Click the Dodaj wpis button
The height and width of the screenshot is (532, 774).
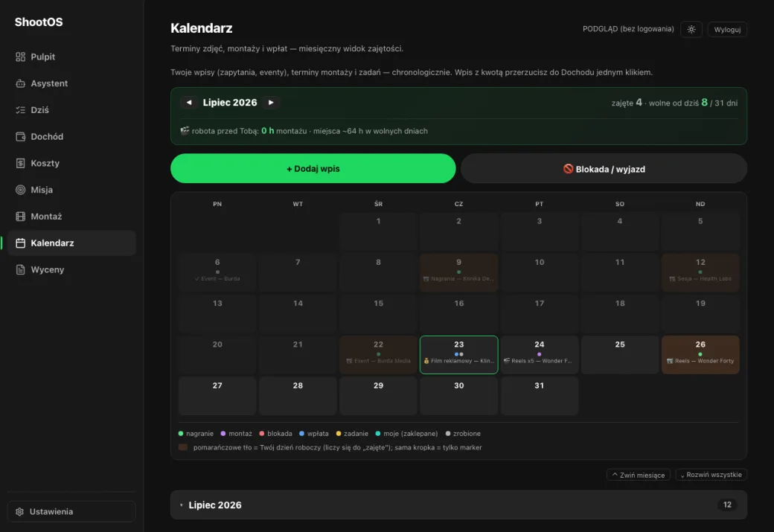coord(313,168)
